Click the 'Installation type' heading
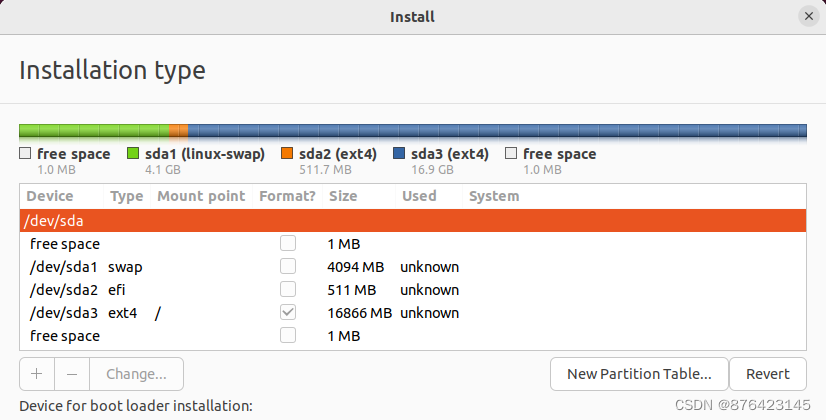 click(112, 70)
